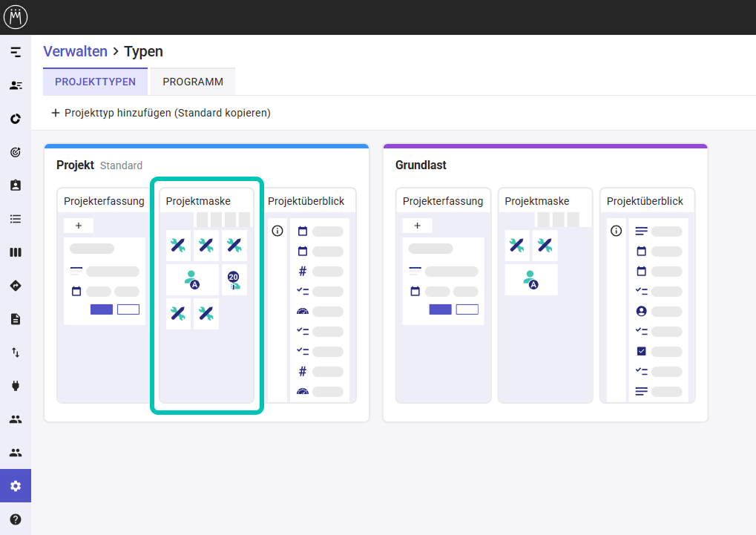The width and height of the screenshot is (756, 535).
Task: Open the up-down arrows sidebar icon
Action: (x=16, y=352)
